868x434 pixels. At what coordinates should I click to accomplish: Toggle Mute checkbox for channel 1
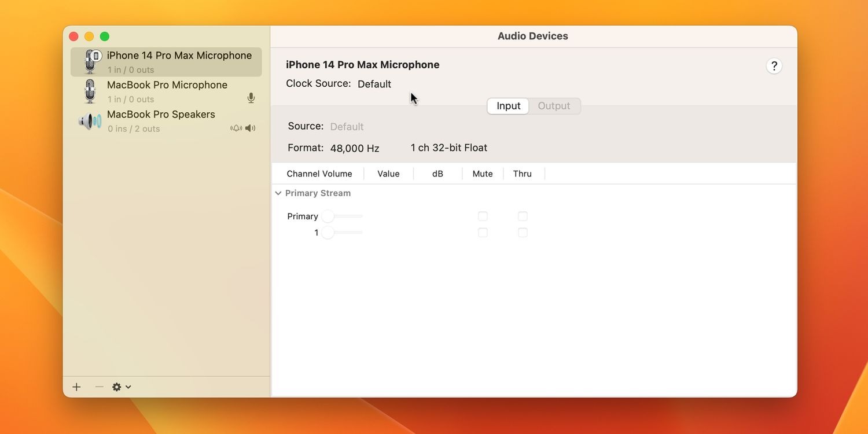click(483, 233)
